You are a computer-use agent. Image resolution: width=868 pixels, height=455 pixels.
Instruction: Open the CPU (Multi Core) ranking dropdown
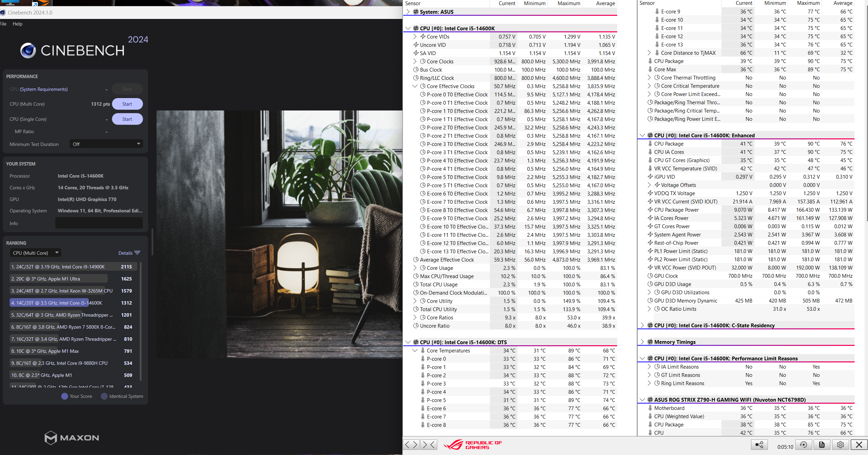pyautogui.click(x=35, y=253)
